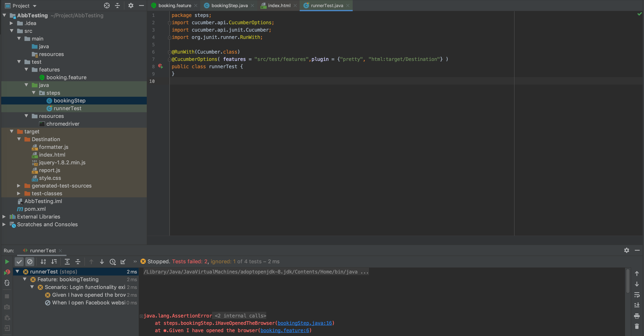Open the Run panel settings gear

click(626, 250)
